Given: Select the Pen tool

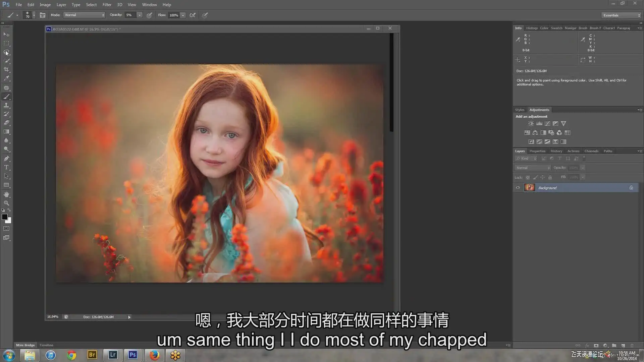Looking at the screenshot, I should 6,159.
